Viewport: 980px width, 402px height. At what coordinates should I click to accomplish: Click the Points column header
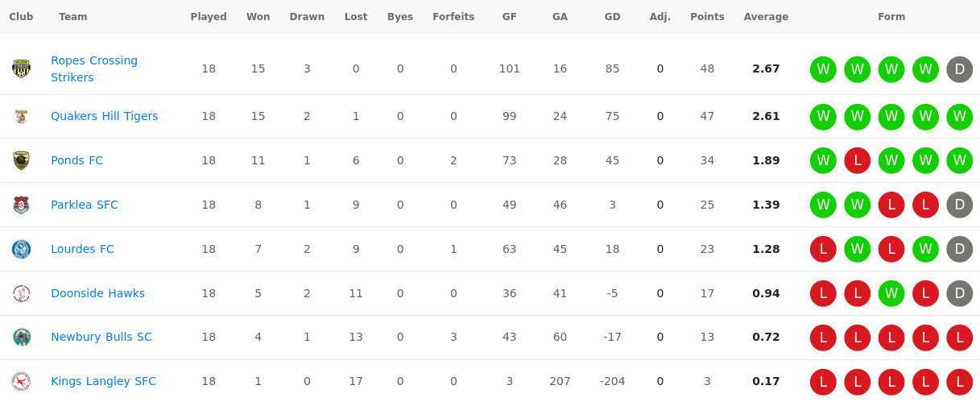pyautogui.click(x=707, y=16)
